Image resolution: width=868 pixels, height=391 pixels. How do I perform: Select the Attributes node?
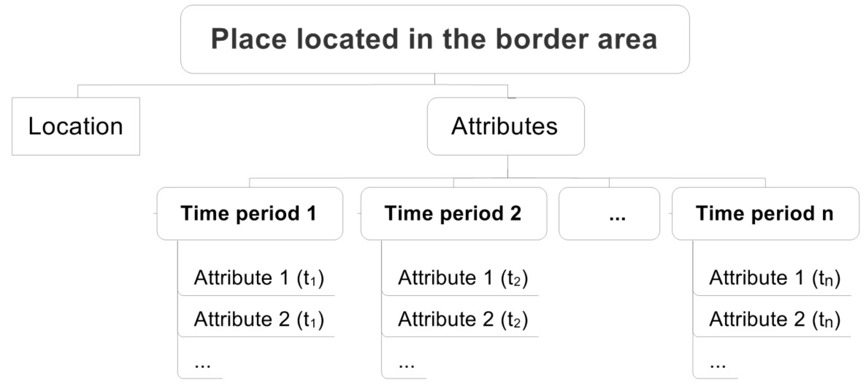(x=505, y=126)
